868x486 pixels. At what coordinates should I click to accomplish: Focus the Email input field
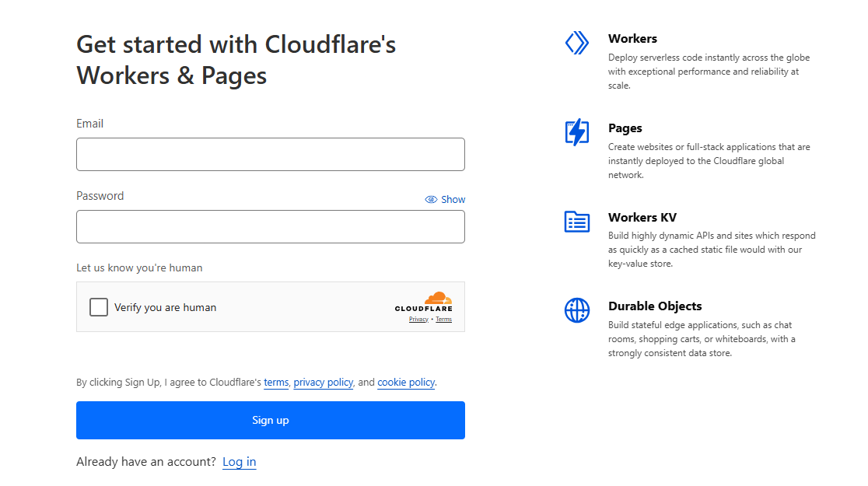(x=271, y=155)
